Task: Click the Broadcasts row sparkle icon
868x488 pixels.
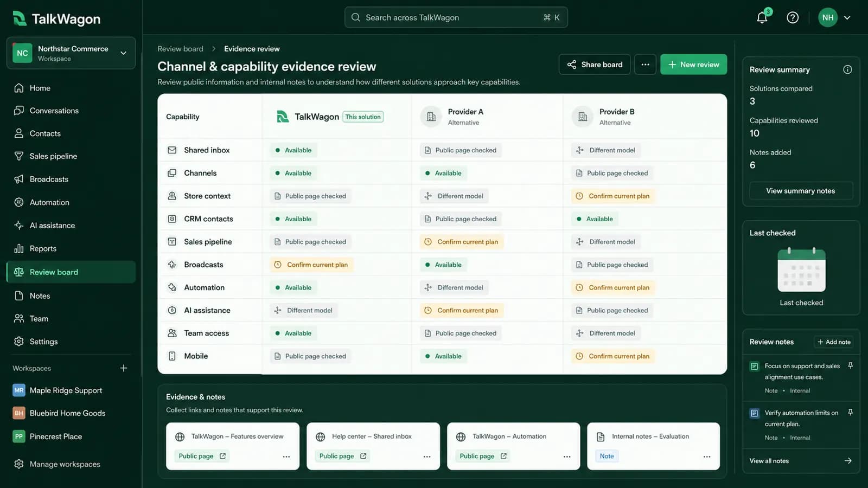Action: [172, 265]
